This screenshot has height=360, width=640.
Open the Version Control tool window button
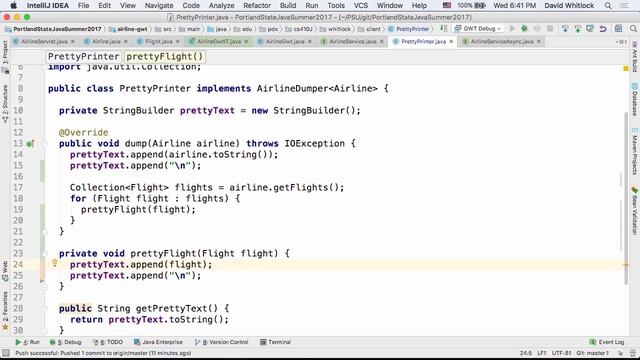click(x=221, y=342)
